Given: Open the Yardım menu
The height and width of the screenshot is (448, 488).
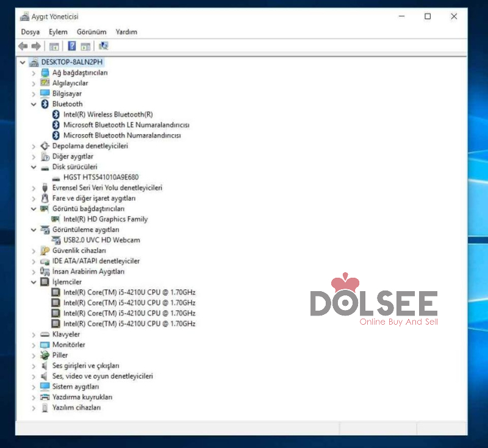Looking at the screenshot, I should [x=126, y=32].
